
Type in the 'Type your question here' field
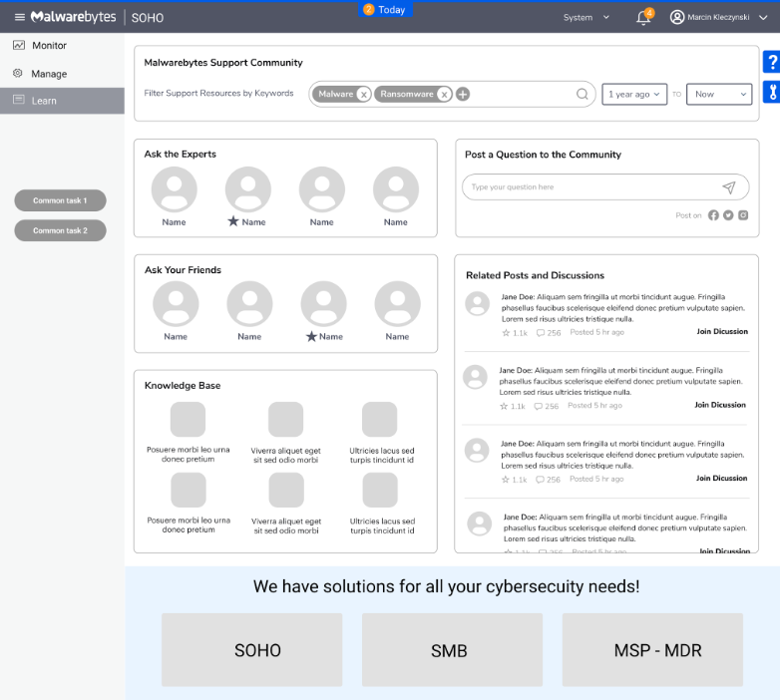[588, 187]
